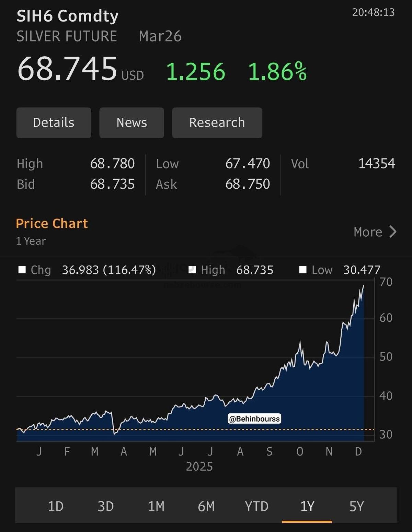Click the SIH6 Comdty ticker title
The height and width of the screenshot is (532, 412).
coord(68,16)
